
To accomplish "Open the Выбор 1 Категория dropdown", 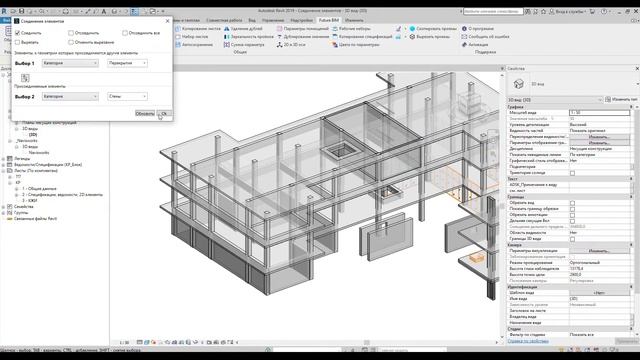I will click(70, 63).
